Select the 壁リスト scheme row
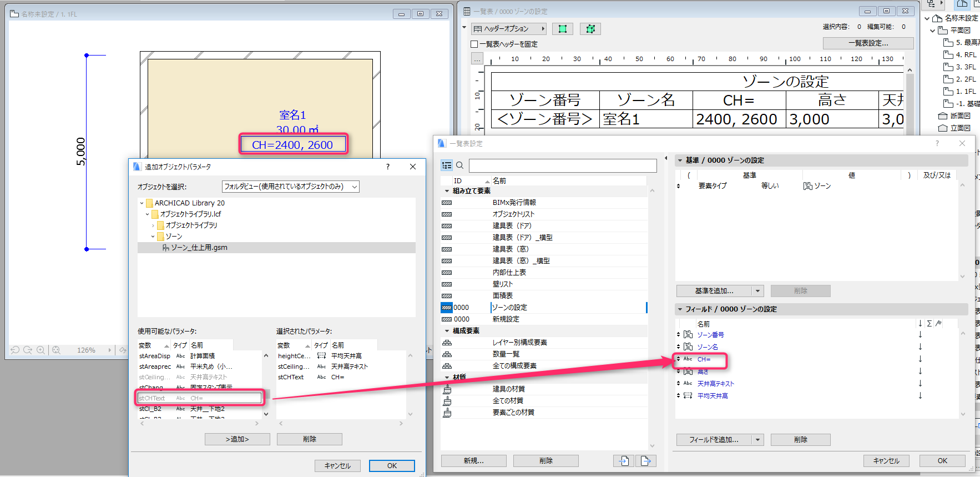The image size is (980, 477). tap(544, 284)
